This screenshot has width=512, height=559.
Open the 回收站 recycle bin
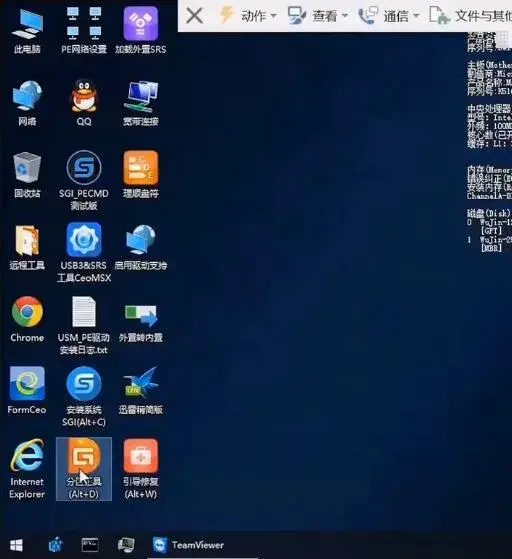pyautogui.click(x=27, y=175)
